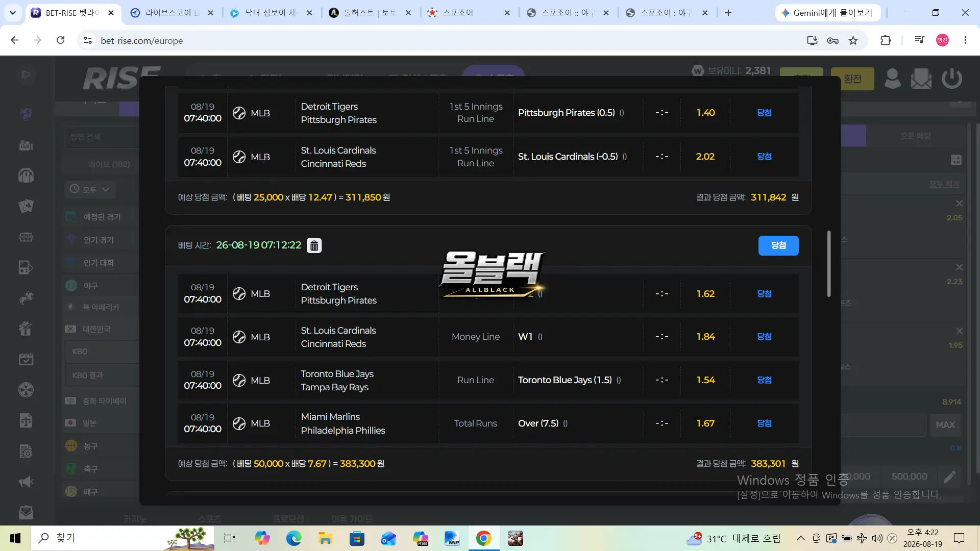Click the headset support icon in left sidebar
This screenshot has height=551, width=980.
[x=26, y=176]
